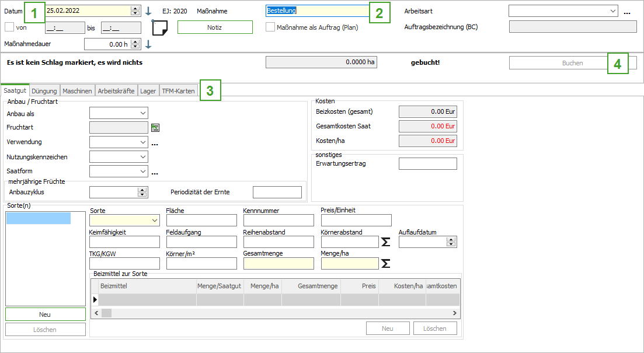Click the note page icon left of Notiz
The image size is (644, 353).
click(161, 27)
